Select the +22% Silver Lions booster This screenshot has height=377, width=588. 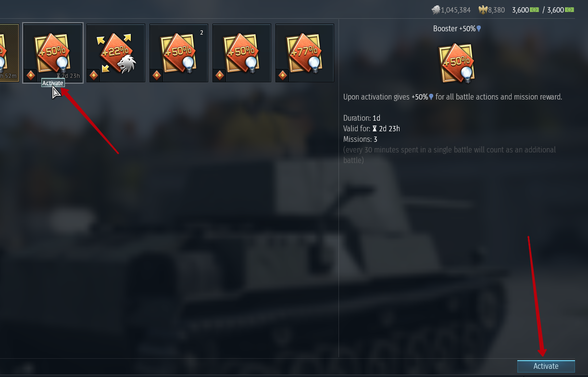tap(116, 53)
